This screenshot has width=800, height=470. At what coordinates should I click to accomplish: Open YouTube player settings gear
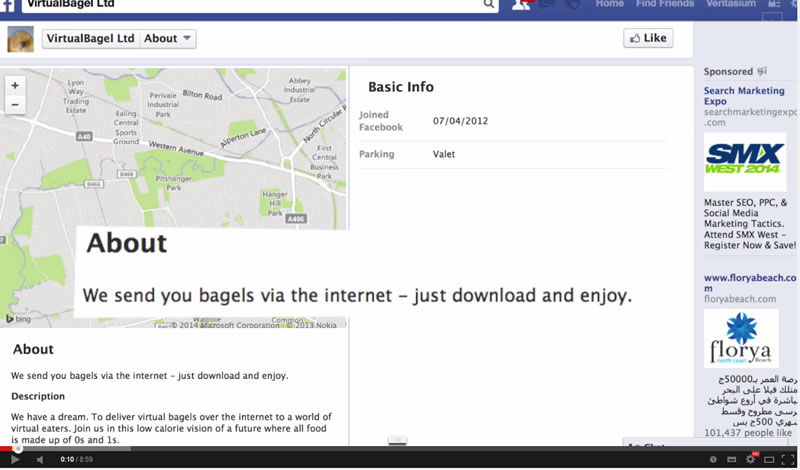point(751,459)
